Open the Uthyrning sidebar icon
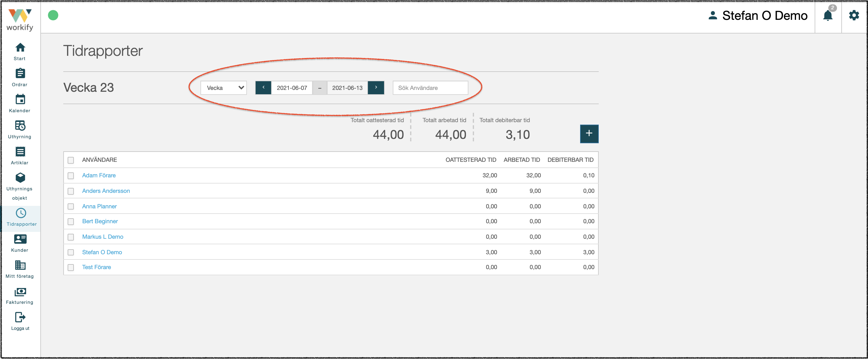Viewport: 868px width, 359px height. coord(20,125)
